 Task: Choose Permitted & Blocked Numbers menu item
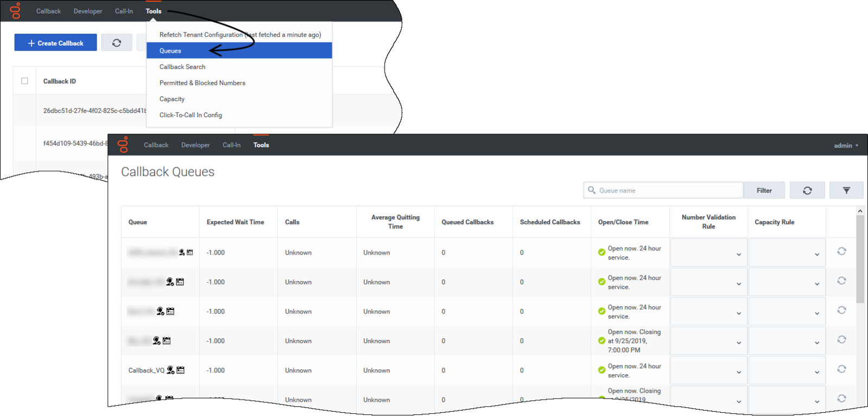pyautogui.click(x=202, y=83)
